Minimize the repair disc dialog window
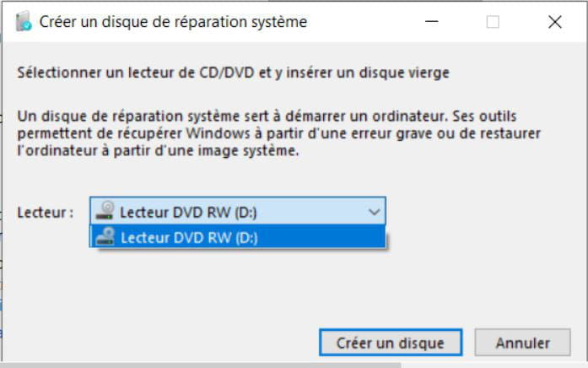The image size is (588, 368). click(x=431, y=22)
